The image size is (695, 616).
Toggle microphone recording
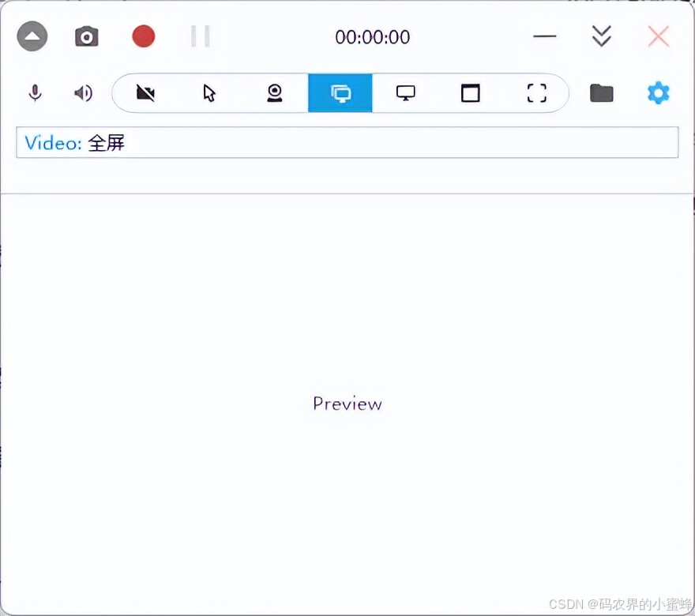coord(35,93)
